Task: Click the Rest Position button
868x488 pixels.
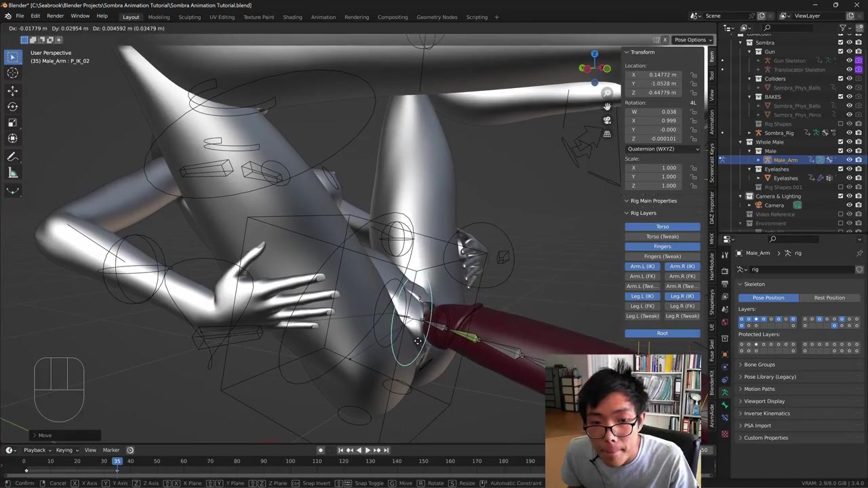Action: click(x=829, y=298)
